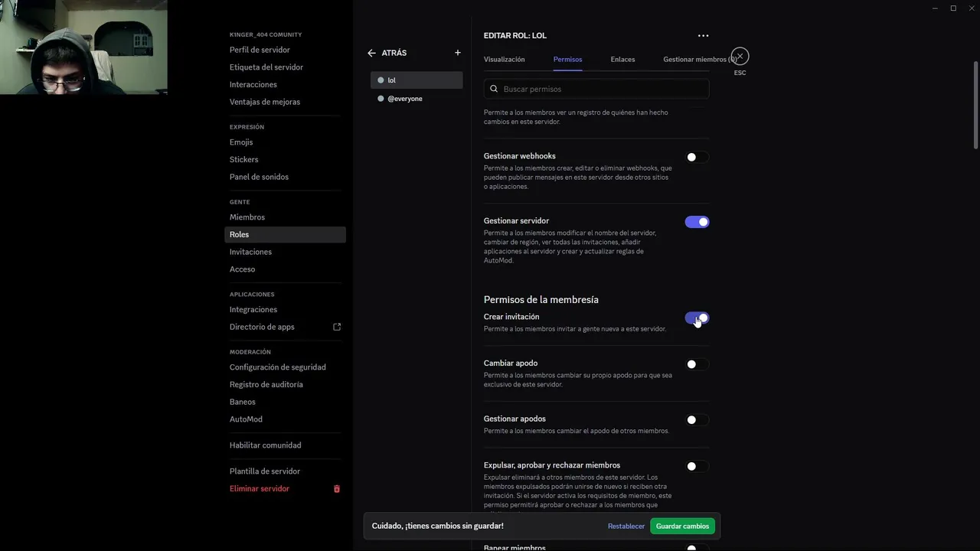Enable the Gestionar webhooks toggle
Image resolution: width=980 pixels, height=551 pixels.
697,157
